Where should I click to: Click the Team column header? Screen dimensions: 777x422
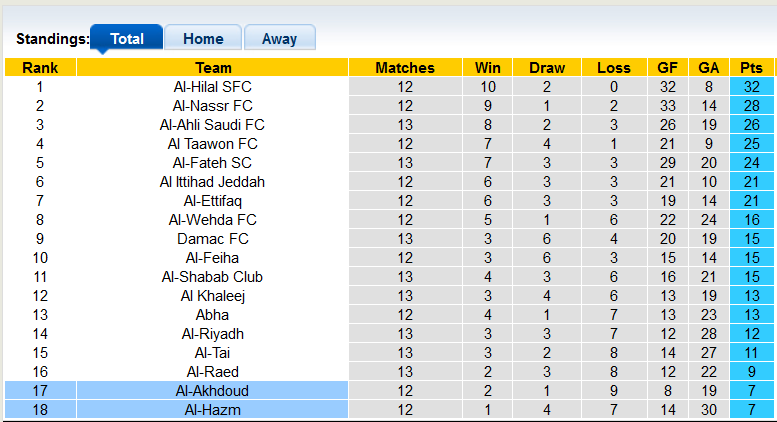click(x=213, y=68)
